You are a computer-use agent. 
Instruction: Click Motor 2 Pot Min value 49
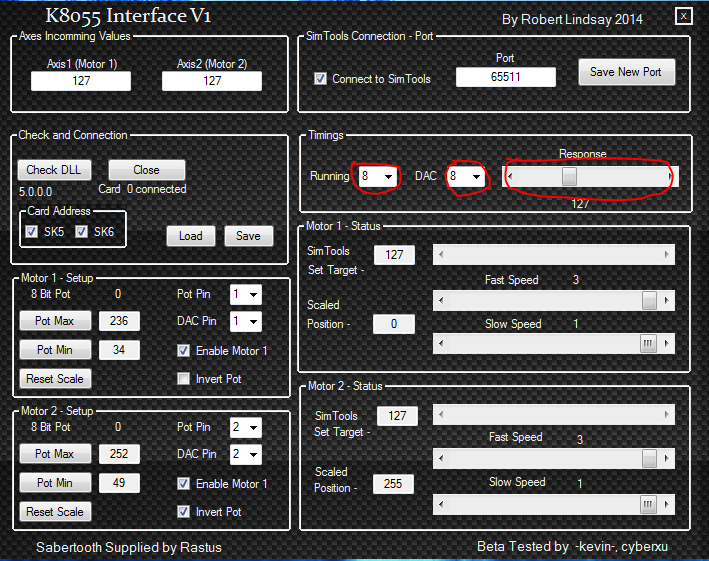point(119,483)
